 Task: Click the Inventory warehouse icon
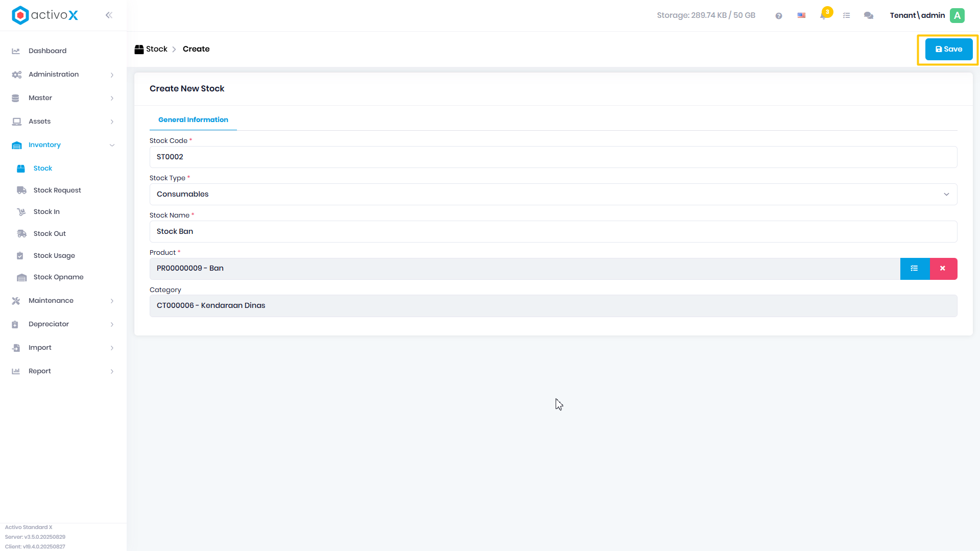tap(16, 145)
